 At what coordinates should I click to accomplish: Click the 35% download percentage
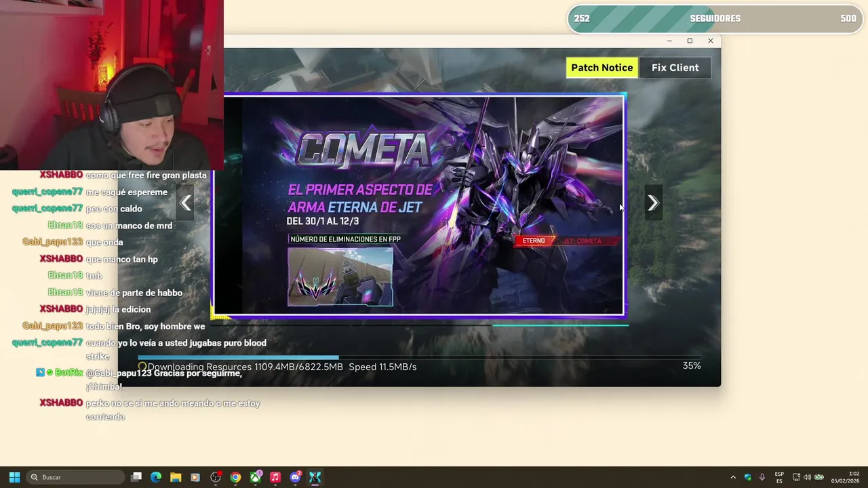coord(692,365)
